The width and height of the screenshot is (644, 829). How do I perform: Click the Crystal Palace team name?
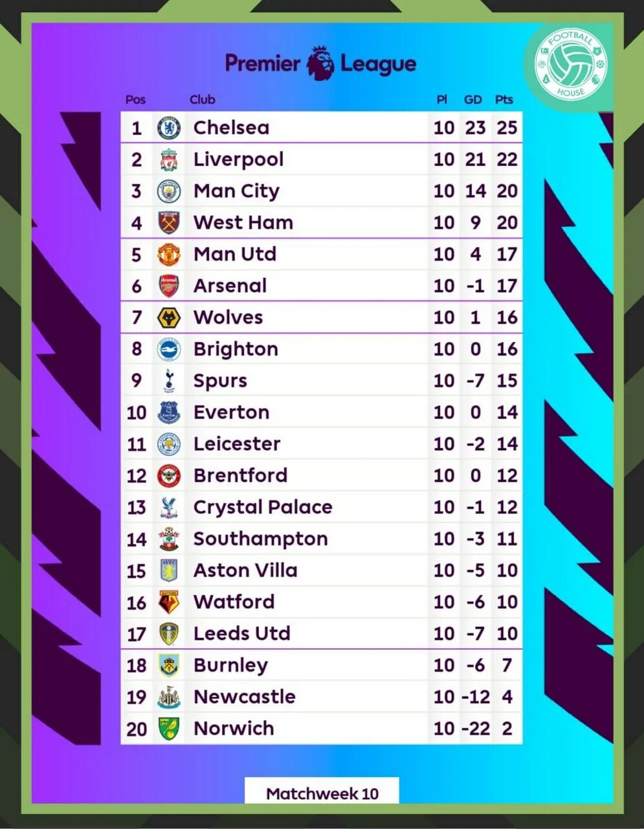coord(263,507)
